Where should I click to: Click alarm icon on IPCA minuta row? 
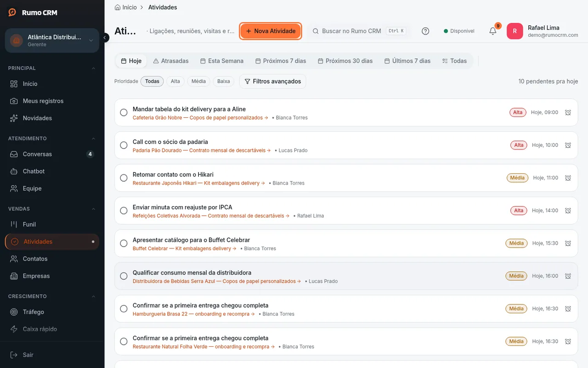pos(568,210)
